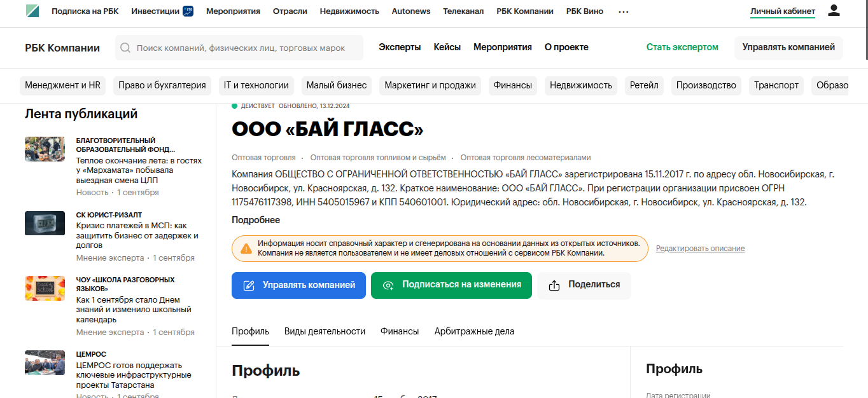Open Подписка на РБК link

coord(85,11)
